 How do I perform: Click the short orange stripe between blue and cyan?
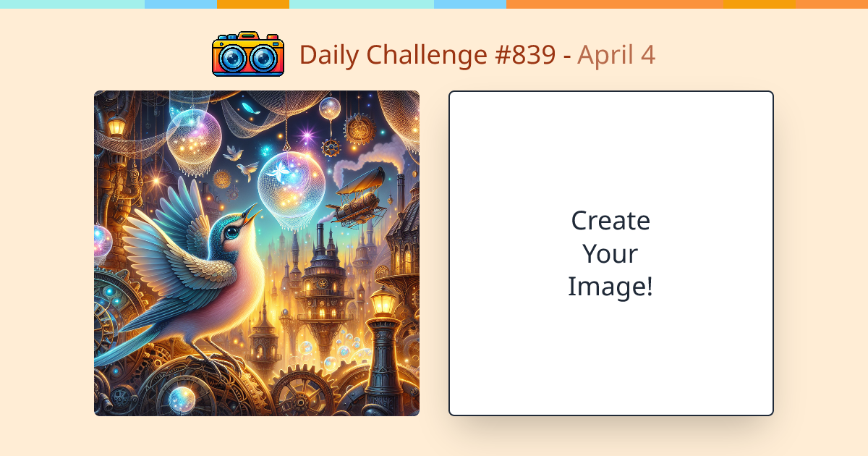click(253, 4)
